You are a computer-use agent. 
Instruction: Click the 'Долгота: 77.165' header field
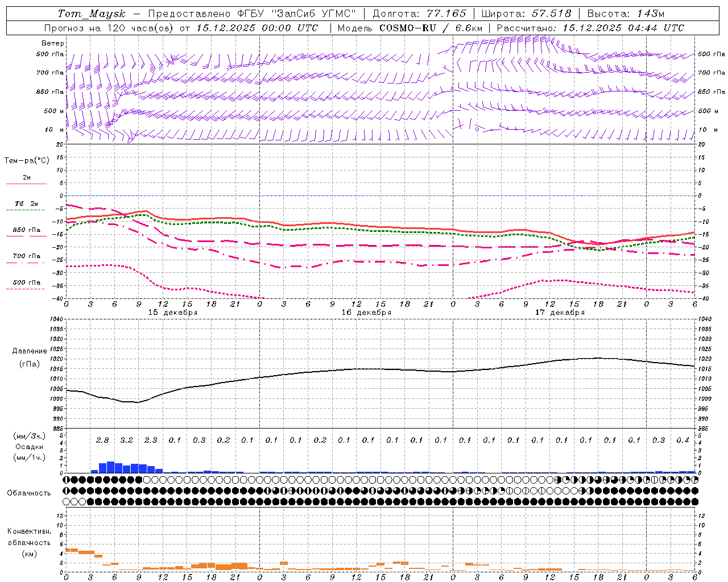tap(419, 14)
